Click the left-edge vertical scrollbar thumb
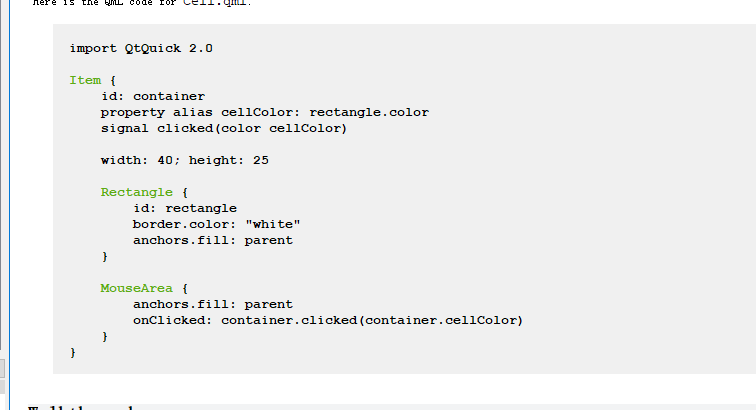This screenshot has height=410, width=756. point(1,174)
